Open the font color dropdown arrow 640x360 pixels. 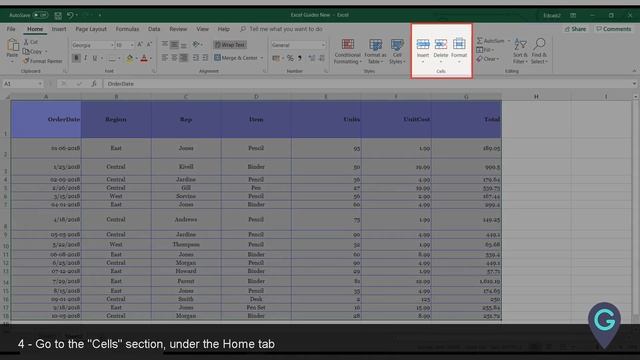(151, 58)
